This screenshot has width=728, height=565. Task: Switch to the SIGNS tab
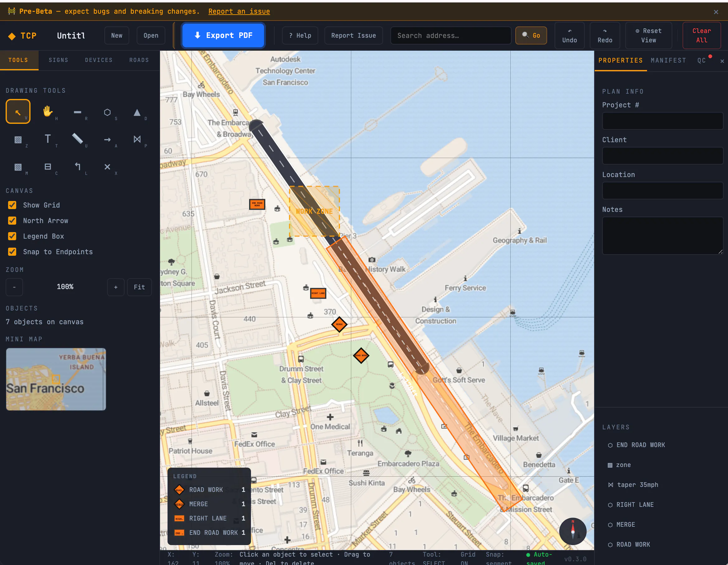(x=58, y=60)
